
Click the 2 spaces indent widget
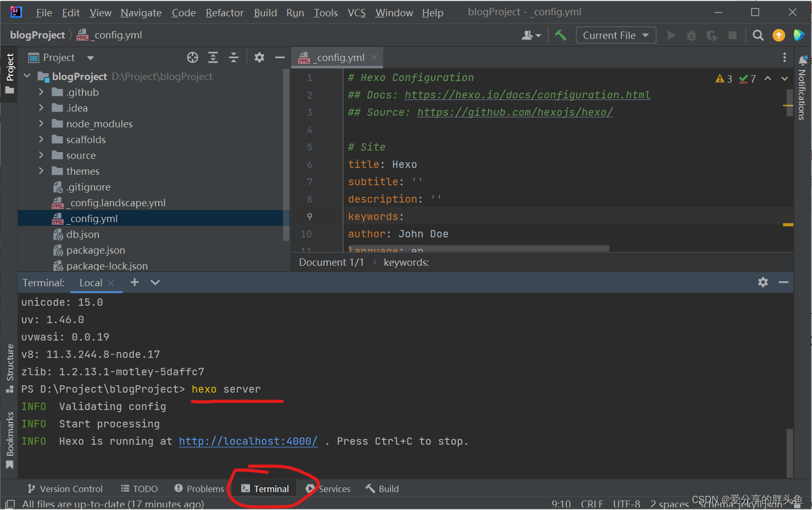[669, 504]
